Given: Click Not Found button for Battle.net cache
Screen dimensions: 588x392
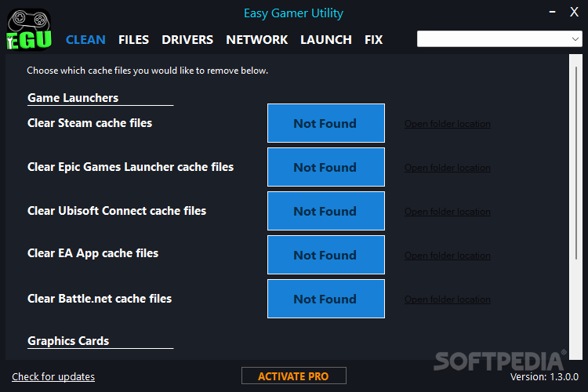Looking at the screenshot, I should click(326, 299).
